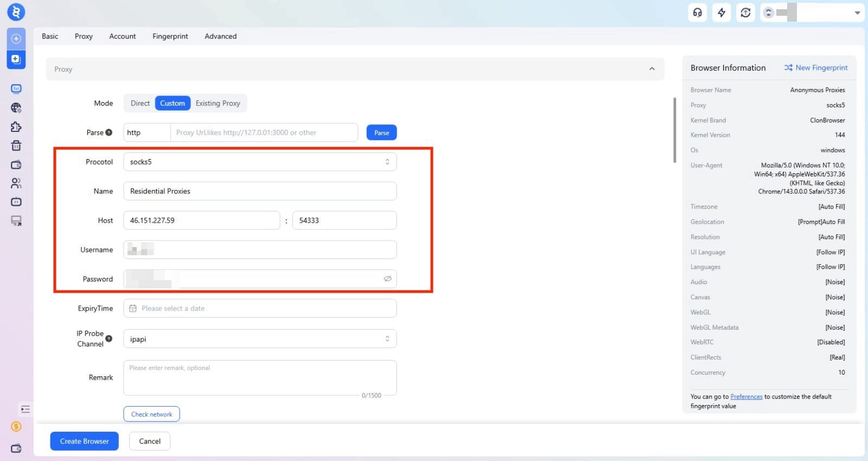This screenshot has width=868, height=461.
Task: Open the IP Probe Channel ipapi dropdown
Action: (260, 339)
